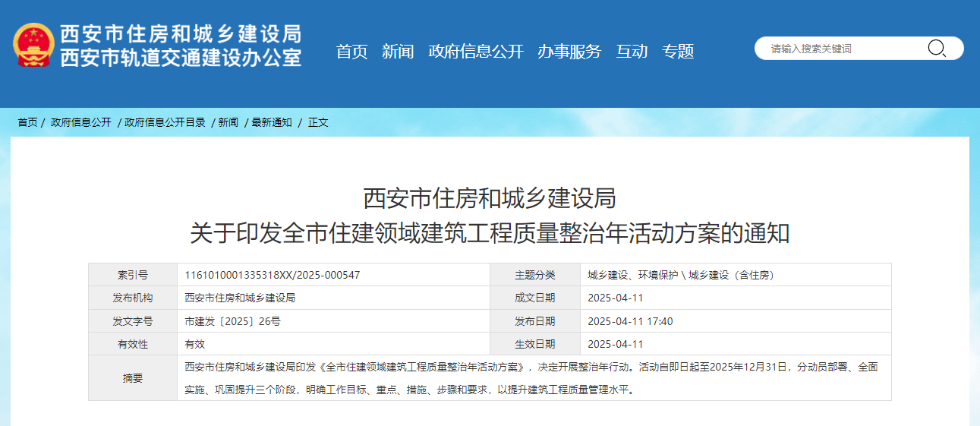Open the 最新通知 breadcrumb link
The image size is (980, 426).
(272, 122)
